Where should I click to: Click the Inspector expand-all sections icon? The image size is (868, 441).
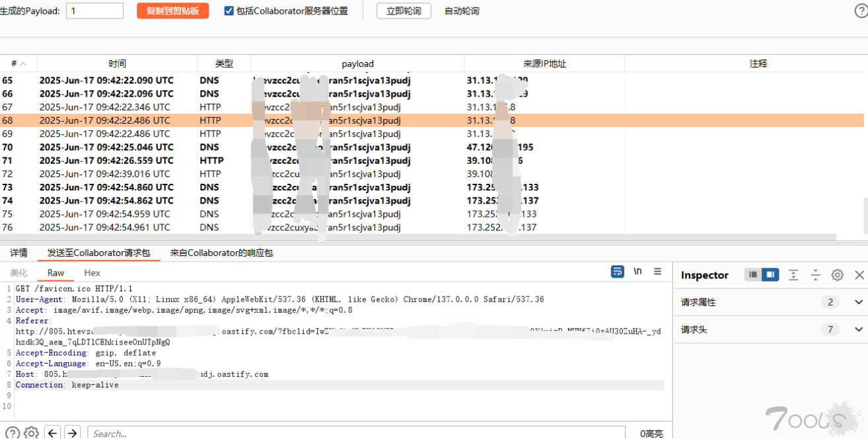pyautogui.click(x=793, y=275)
